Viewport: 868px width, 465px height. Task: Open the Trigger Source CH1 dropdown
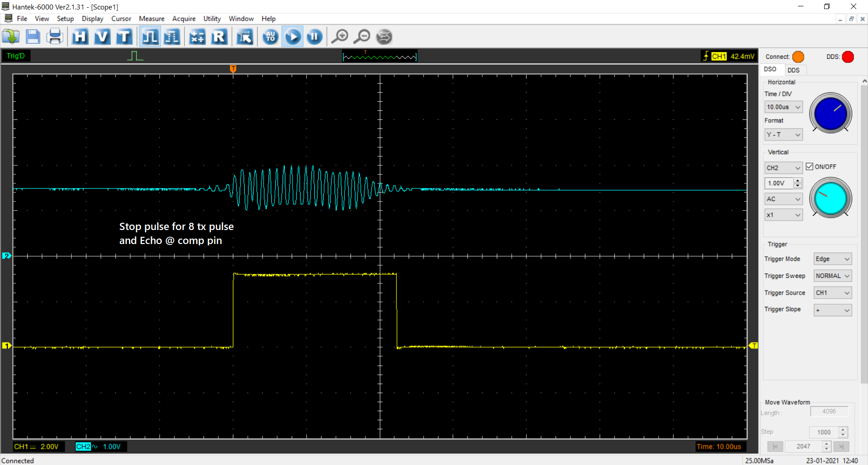pos(833,293)
